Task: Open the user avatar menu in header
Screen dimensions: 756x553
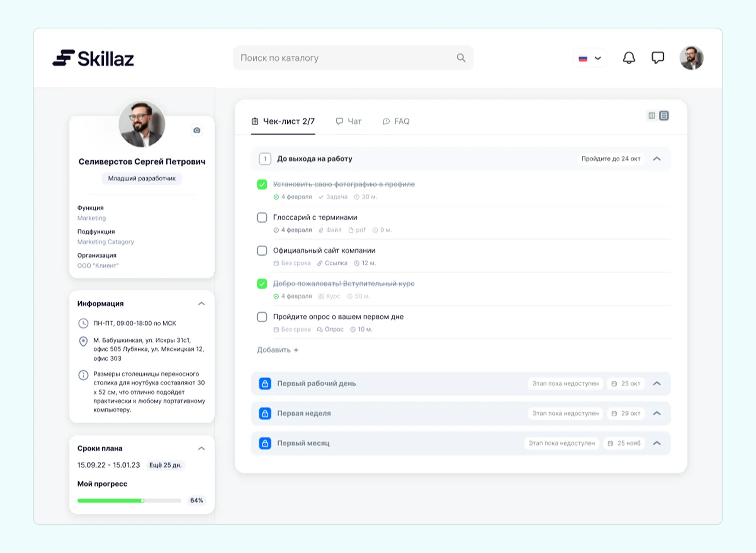Action: coord(691,58)
